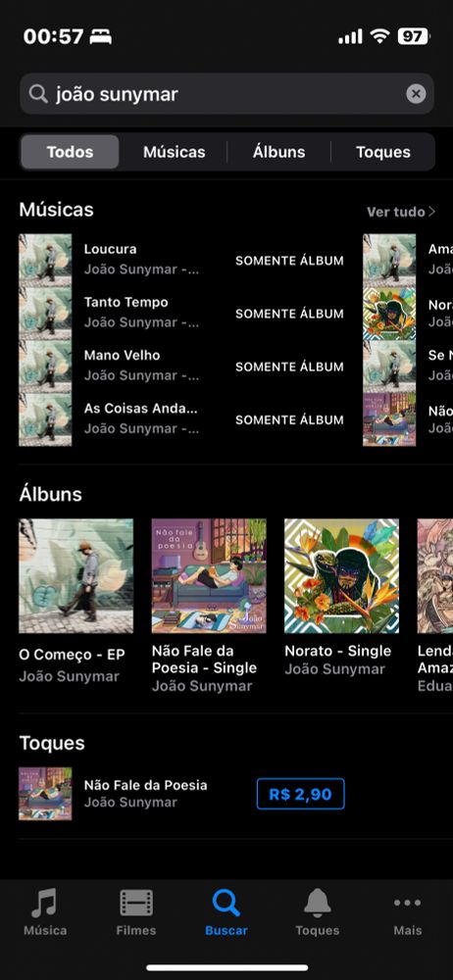Viewport: 453px width, 980px height.
Task: Open the Mais three-dots menu
Action: coord(407,903)
